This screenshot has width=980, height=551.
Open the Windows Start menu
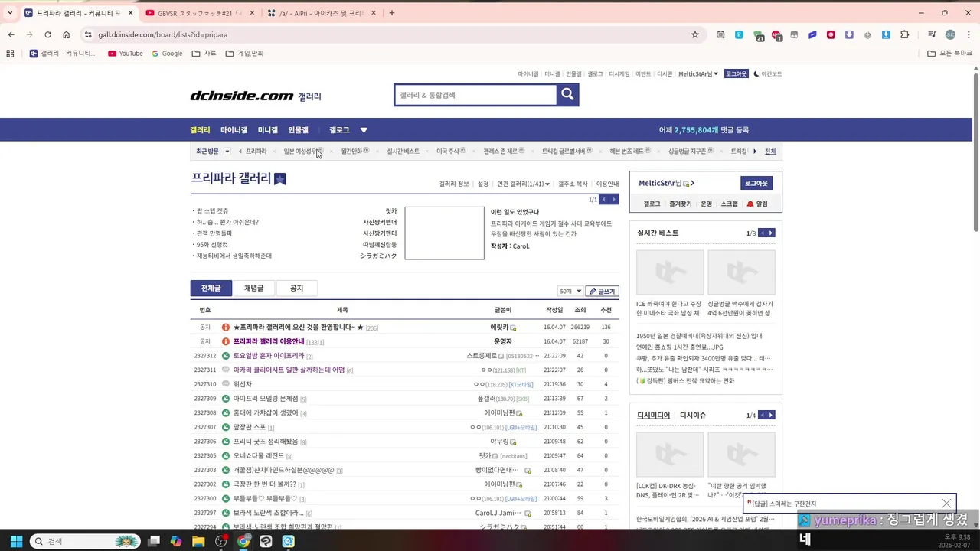(16, 541)
